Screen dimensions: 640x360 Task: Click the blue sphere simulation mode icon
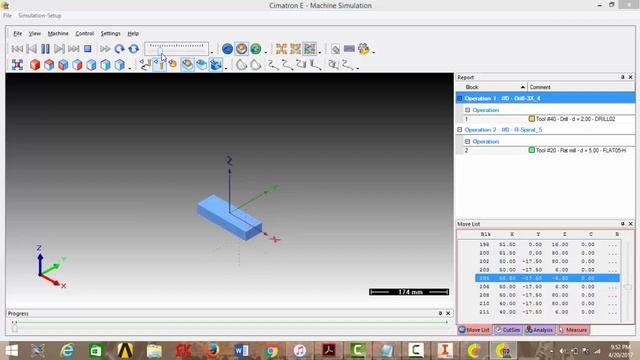(x=227, y=49)
